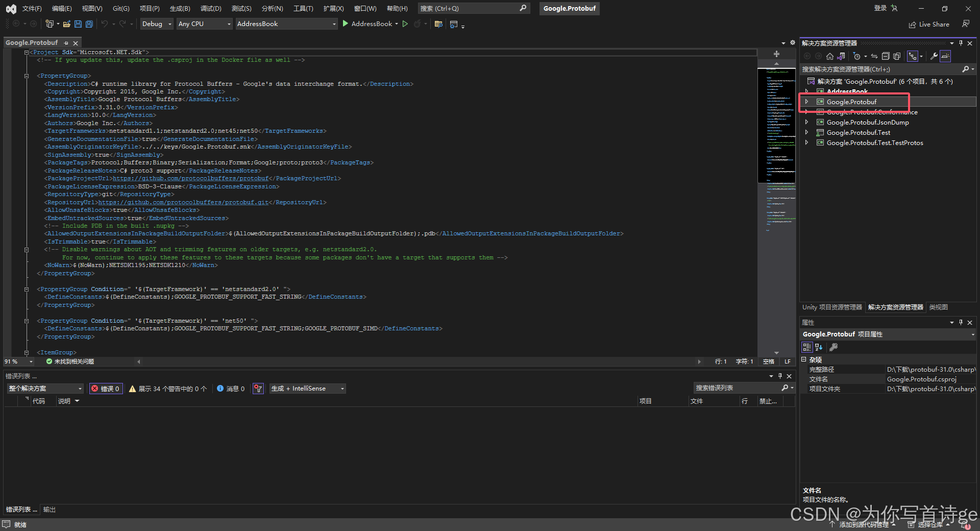This screenshot has height=531, width=980.
Task: Switch to the 输出 output tab
Action: point(50,510)
